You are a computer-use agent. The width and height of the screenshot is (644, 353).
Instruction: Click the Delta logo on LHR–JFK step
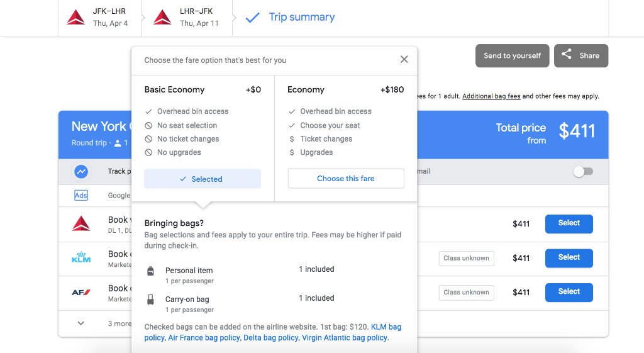tap(162, 18)
